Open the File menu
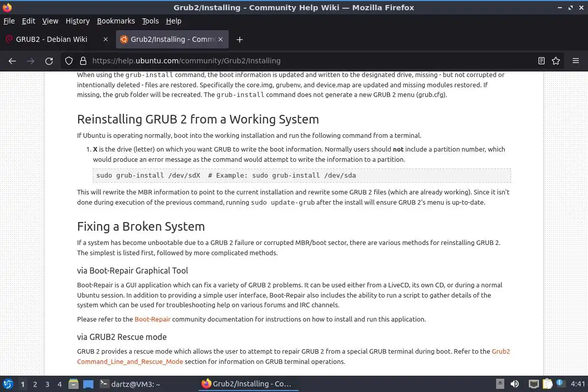This screenshot has height=392, width=588. 9,21
